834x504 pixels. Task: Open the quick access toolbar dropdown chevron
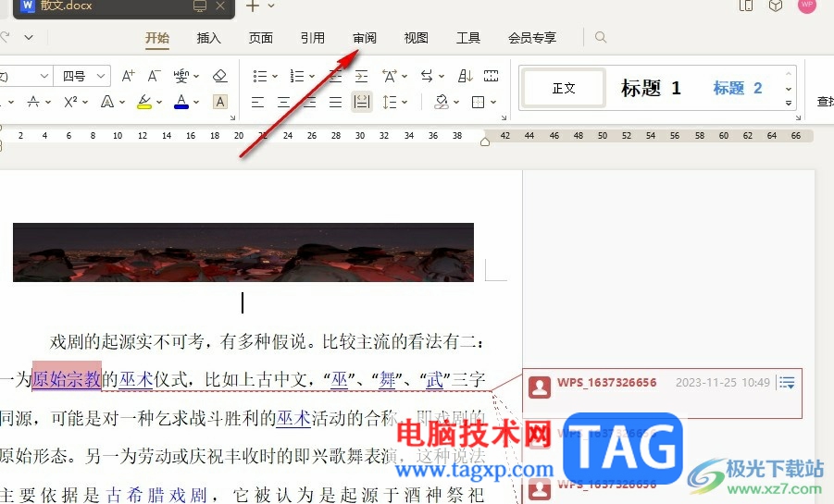29,37
